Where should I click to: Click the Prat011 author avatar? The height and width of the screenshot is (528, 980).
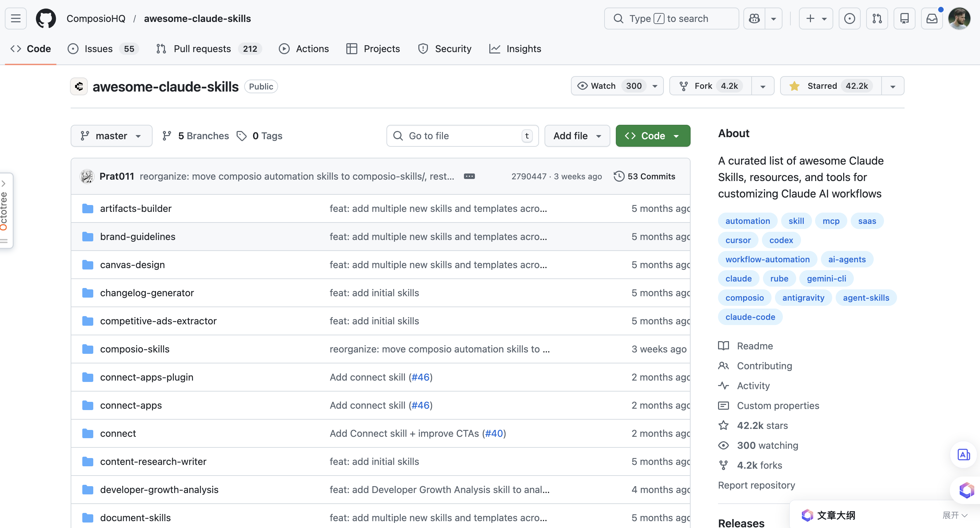[x=87, y=176]
